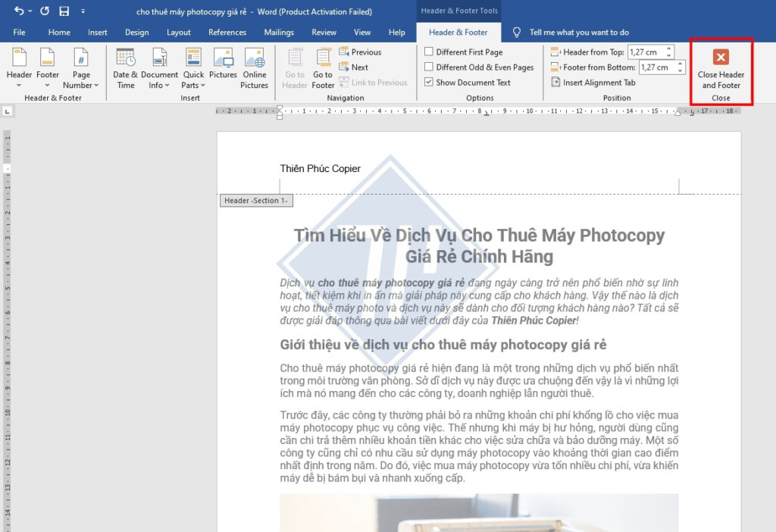Enable Different Odd & Even Pages checkbox
Image resolution: width=776 pixels, height=532 pixels.
[429, 67]
